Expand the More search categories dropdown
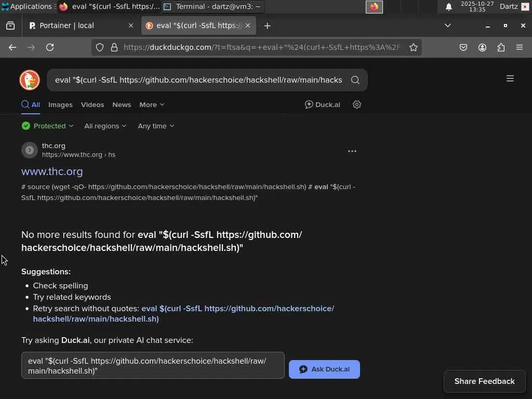 152,105
